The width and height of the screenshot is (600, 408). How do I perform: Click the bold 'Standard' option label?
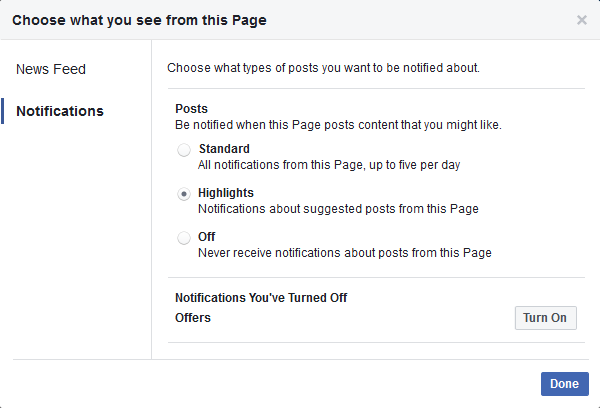point(224,149)
